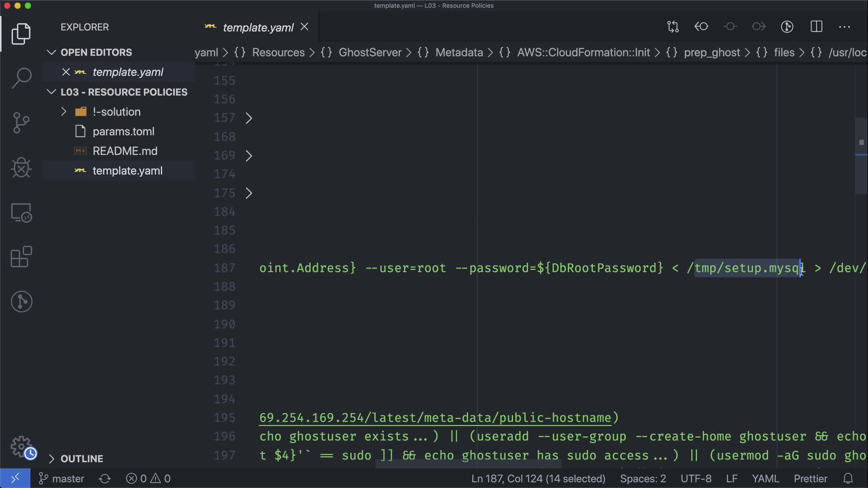Open README.md from the explorer
This screenshot has width=868, height=488.
point(125,151)
